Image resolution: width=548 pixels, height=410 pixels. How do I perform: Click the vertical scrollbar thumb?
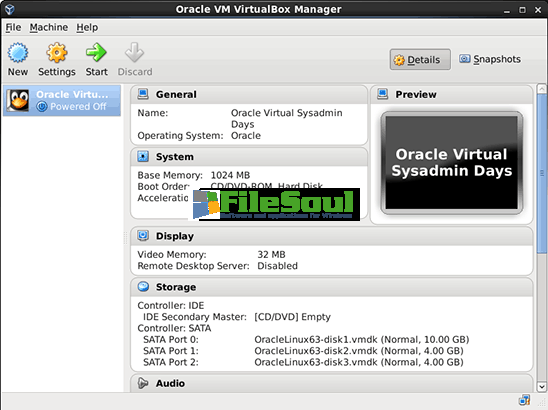tap(542, 173)
